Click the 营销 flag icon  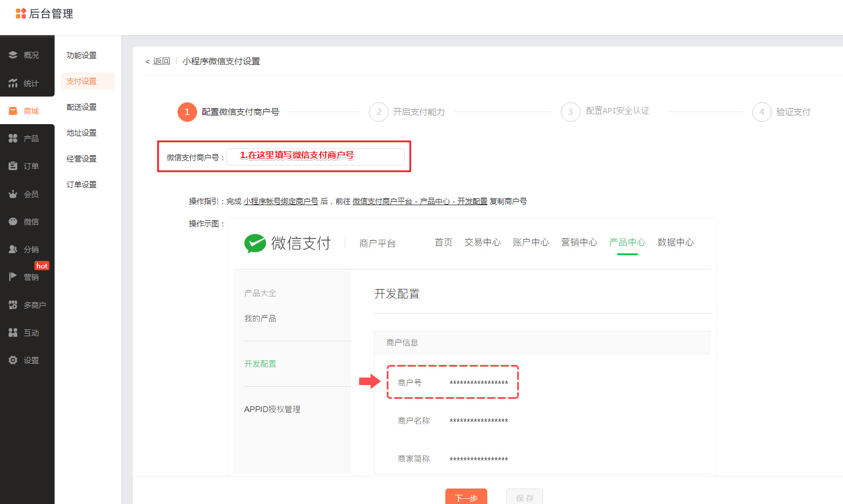pos(13,277)
